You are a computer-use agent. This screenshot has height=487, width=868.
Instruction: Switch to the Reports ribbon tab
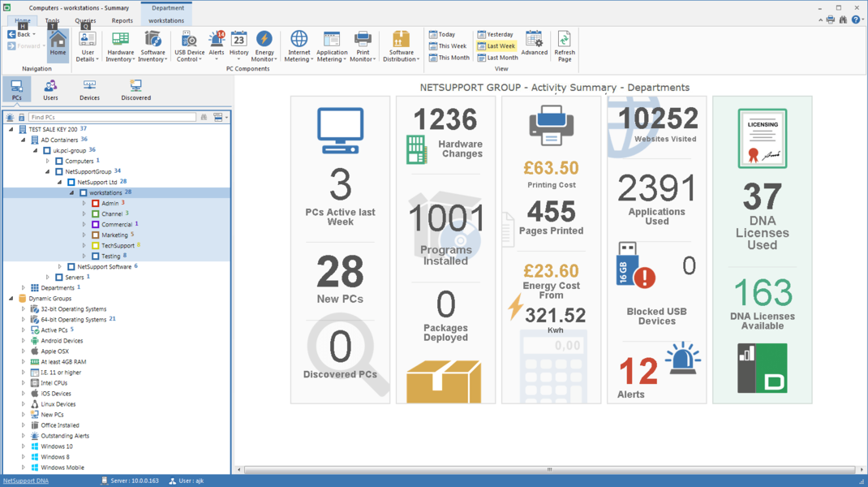click(122, 20)
